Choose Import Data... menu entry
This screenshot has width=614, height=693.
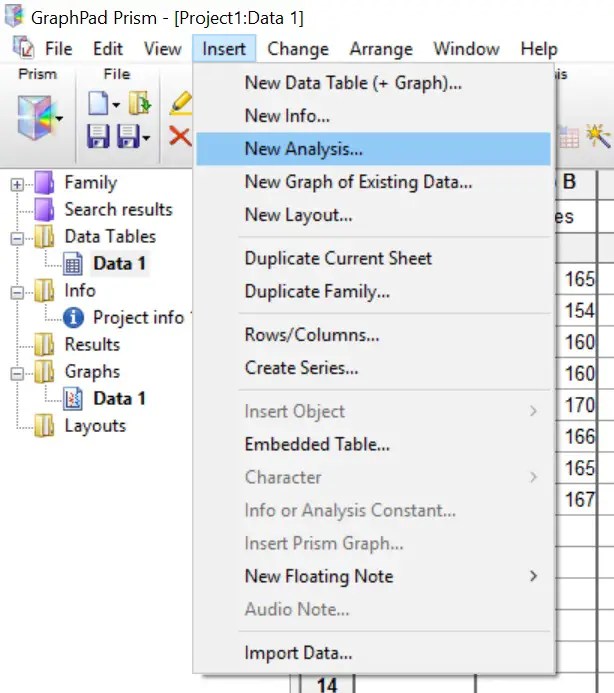point(374,653)
